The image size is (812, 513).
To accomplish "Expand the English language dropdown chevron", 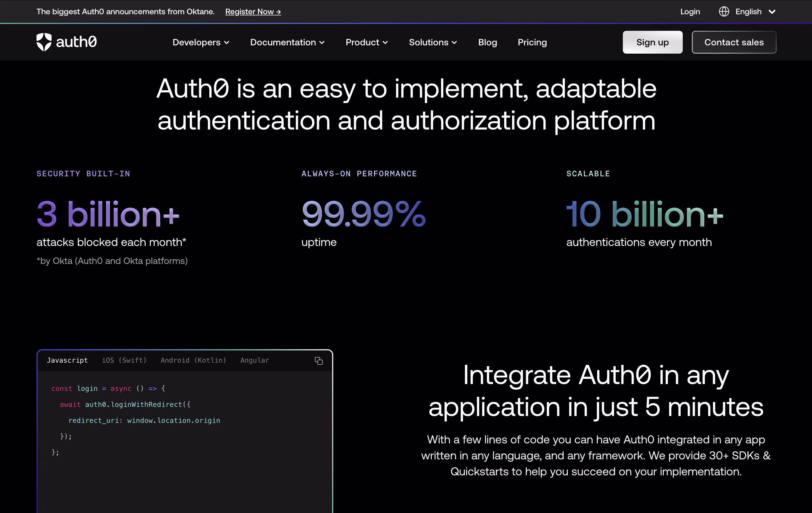I will (772, 12).
